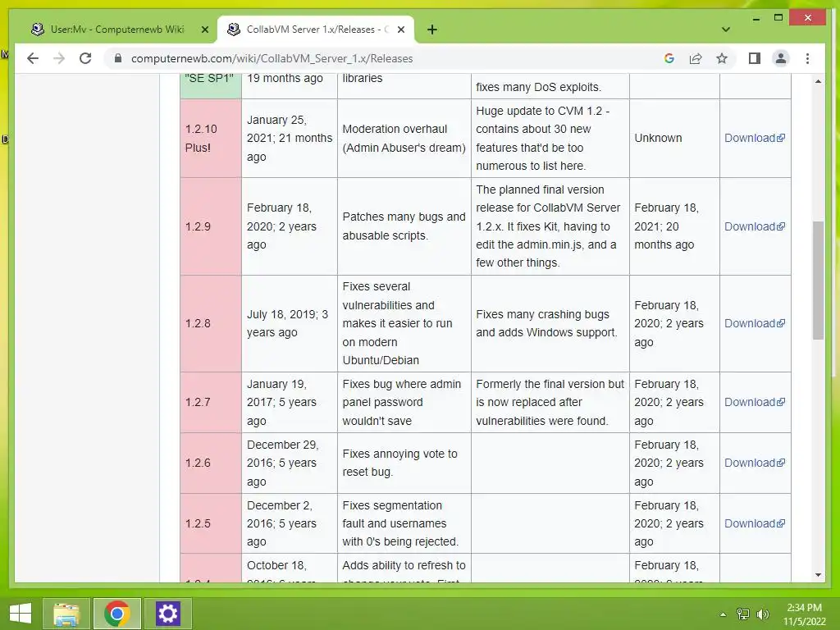
Task: Select version cell 1.2.5
Action: click(x=211, y=523)
